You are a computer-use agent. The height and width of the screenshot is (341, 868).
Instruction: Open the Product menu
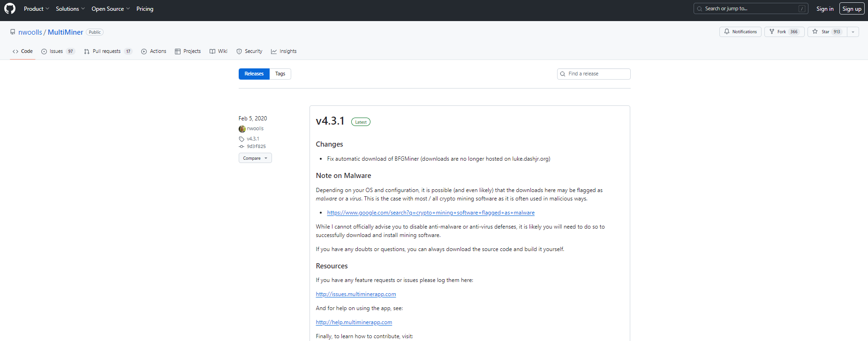(x=36, y=9)
